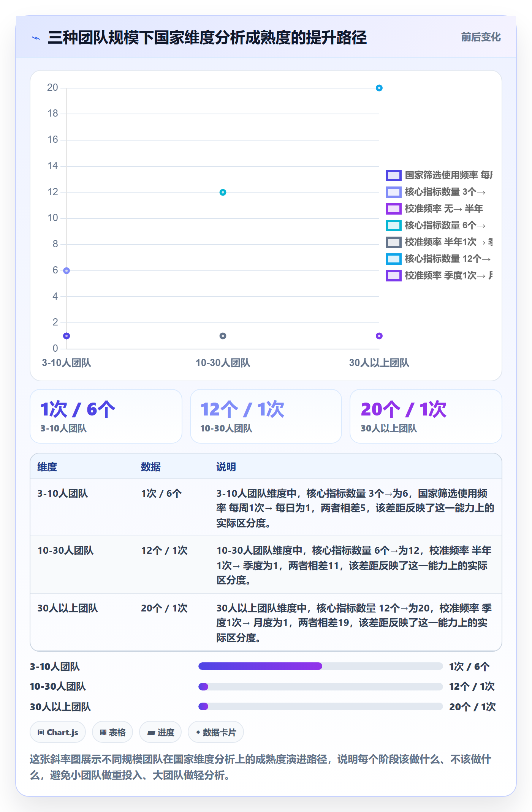Click the gray point above 10-30人团队 axis label
Viewport: 532px width, 812px height.
pyautogui.click(x=223, y=336)
